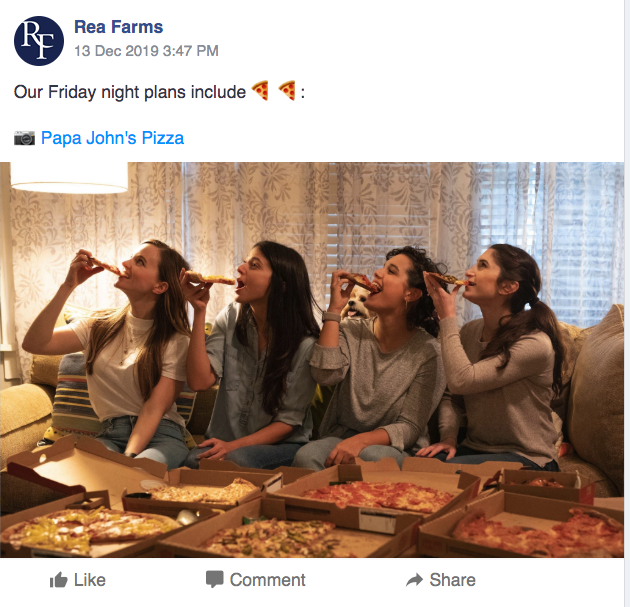This screenshot has height=607, width=630.
Task: Click the dog peeking out in the photo
Action: click(x=354, y=306)
